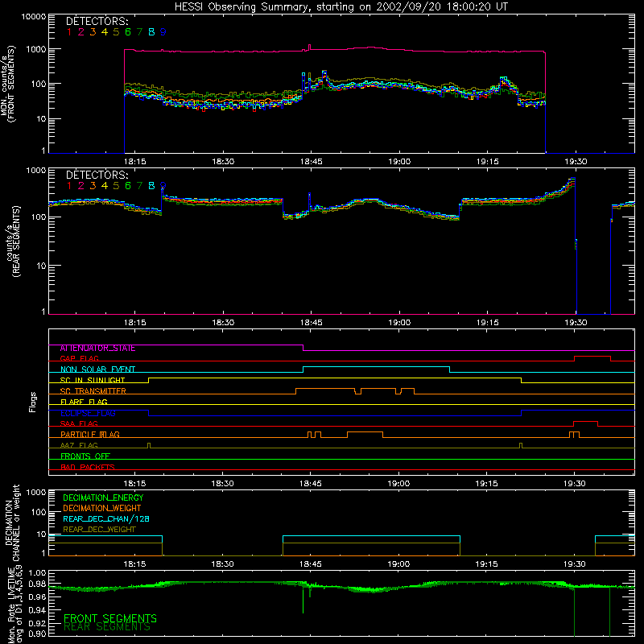Click the REAR_DEC_CHAN/128 legend entry

pos(106,518)
